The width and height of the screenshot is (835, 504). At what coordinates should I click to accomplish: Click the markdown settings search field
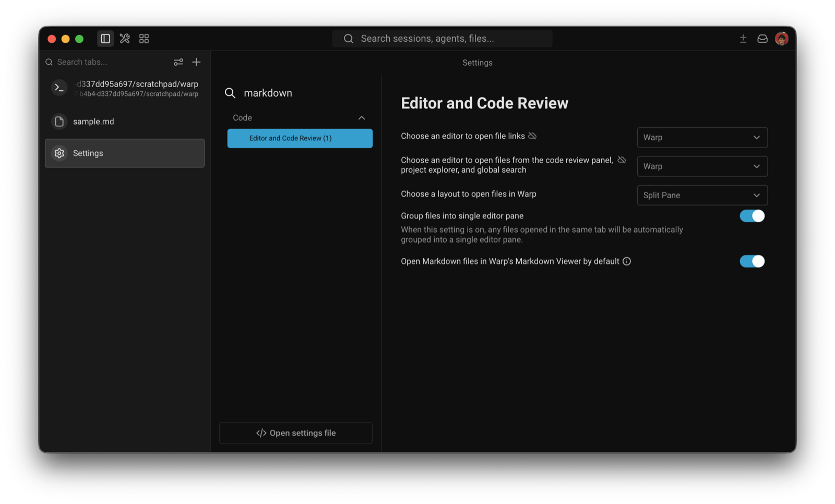pyautogui.click(x=300, y=93)
